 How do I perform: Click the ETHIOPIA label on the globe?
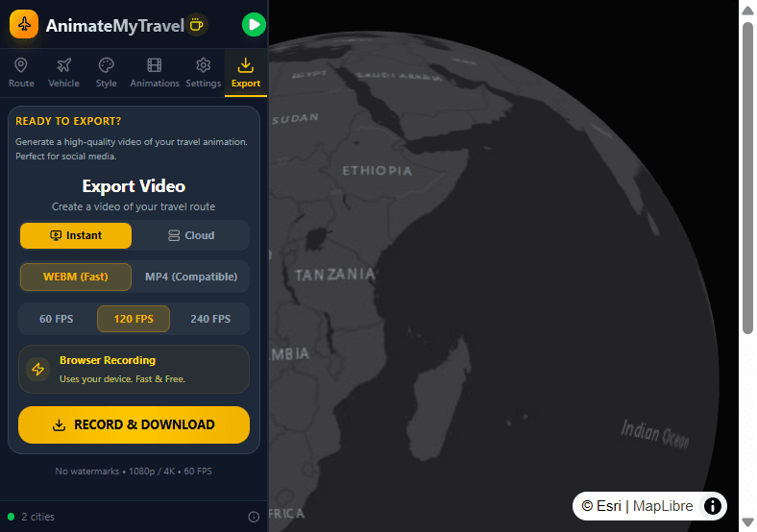(x=377, y=171)
